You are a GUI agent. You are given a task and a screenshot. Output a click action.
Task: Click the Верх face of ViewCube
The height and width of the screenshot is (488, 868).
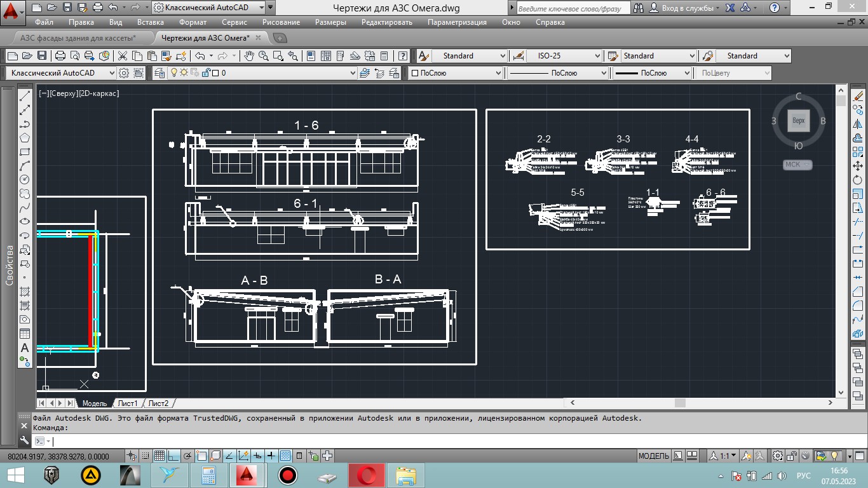click(799, 121)
